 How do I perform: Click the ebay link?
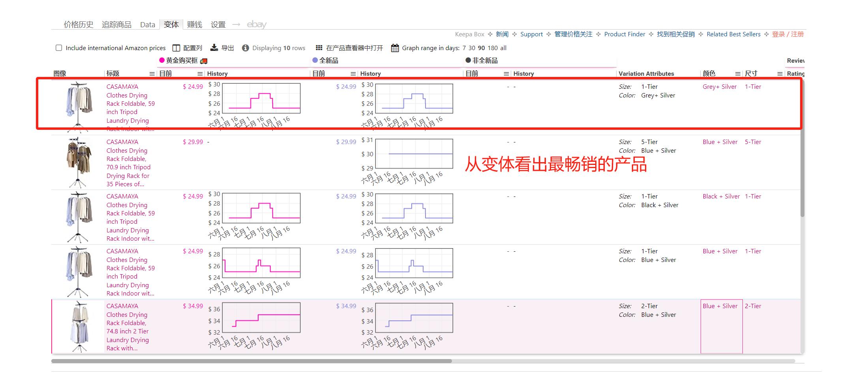pyautogui.click(x=257, y=24)
